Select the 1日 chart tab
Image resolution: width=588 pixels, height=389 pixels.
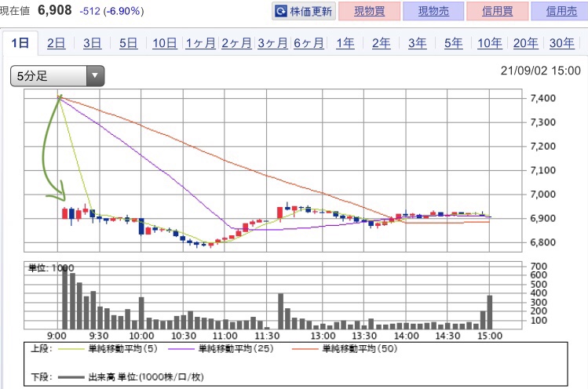[x=20, y=43]
